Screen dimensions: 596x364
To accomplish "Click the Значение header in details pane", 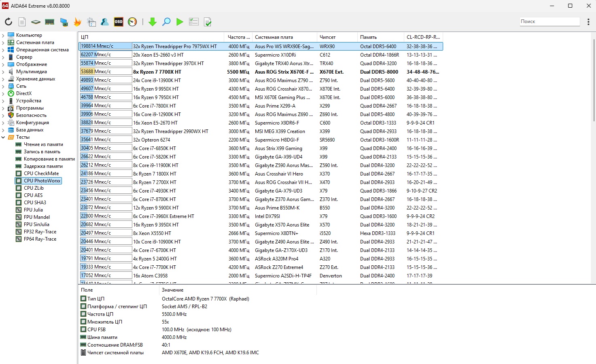I will [238, 290].
